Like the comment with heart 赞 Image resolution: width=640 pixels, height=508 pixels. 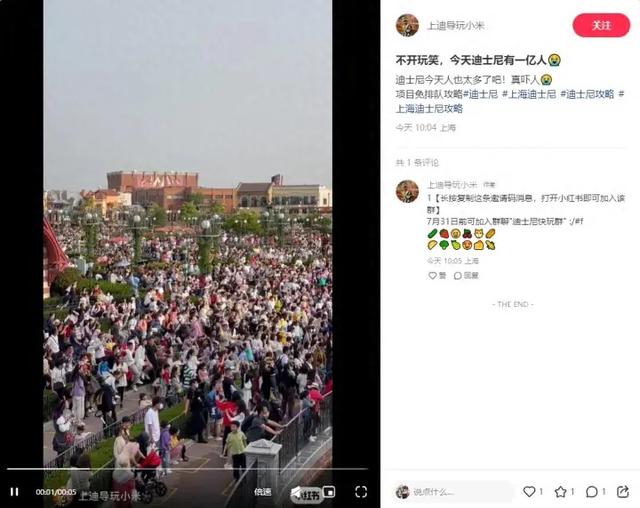437,276
